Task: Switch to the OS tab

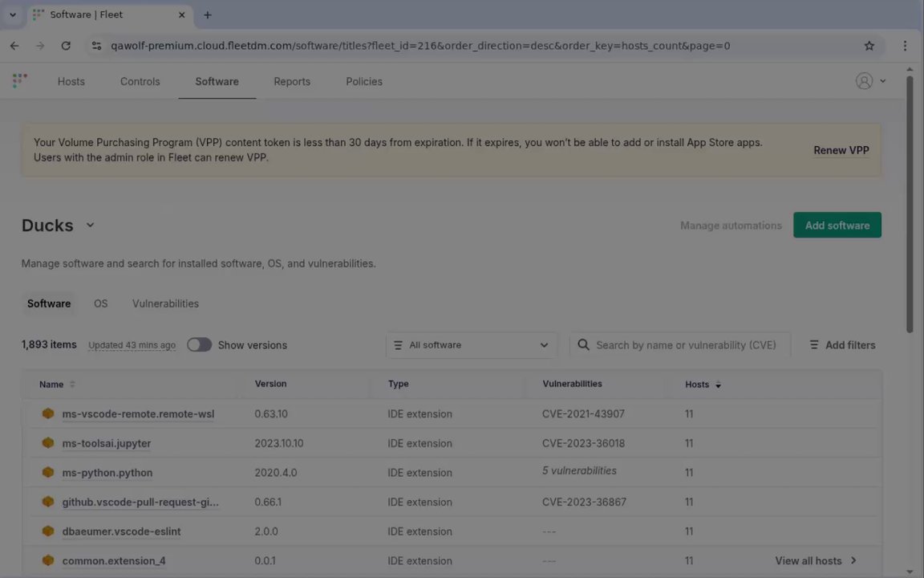Action: (101, 303)
